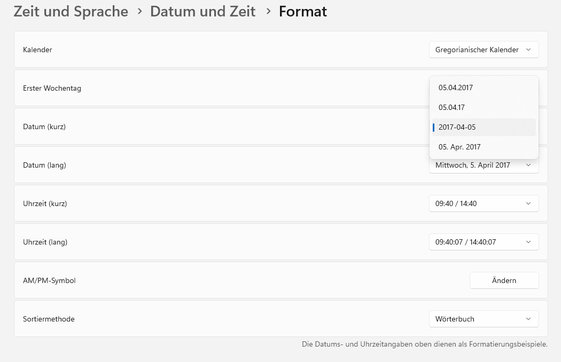This screenshot has height=362, width=561.
Task: Expand the 09:40 / 14:40 time dropdown
Action: (484, 204)
